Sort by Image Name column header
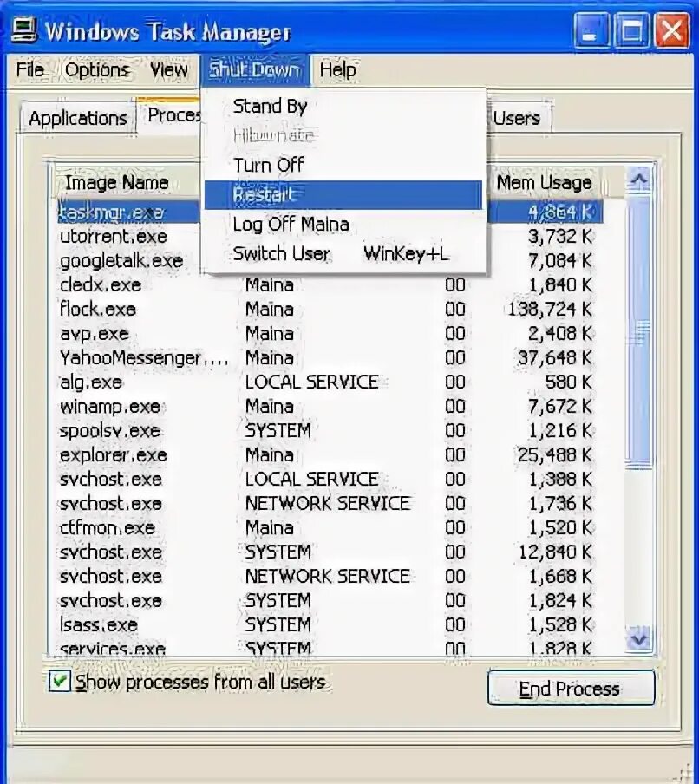 click(125, 183)
